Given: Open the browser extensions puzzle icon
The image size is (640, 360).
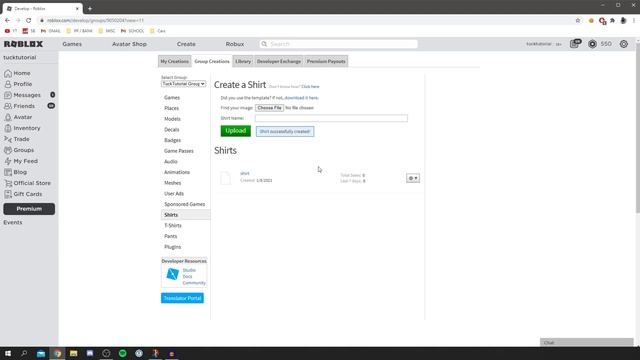Looking at the screenshot, I should [612, 20].
